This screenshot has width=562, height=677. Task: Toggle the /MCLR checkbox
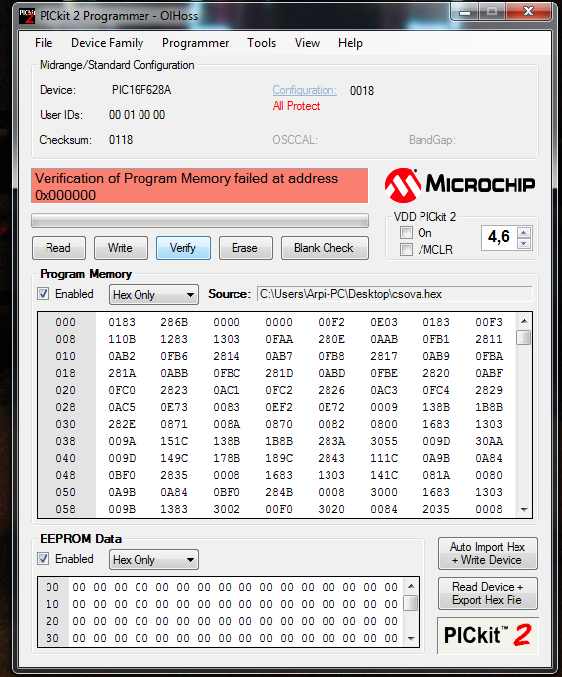[x=406, y=250]
